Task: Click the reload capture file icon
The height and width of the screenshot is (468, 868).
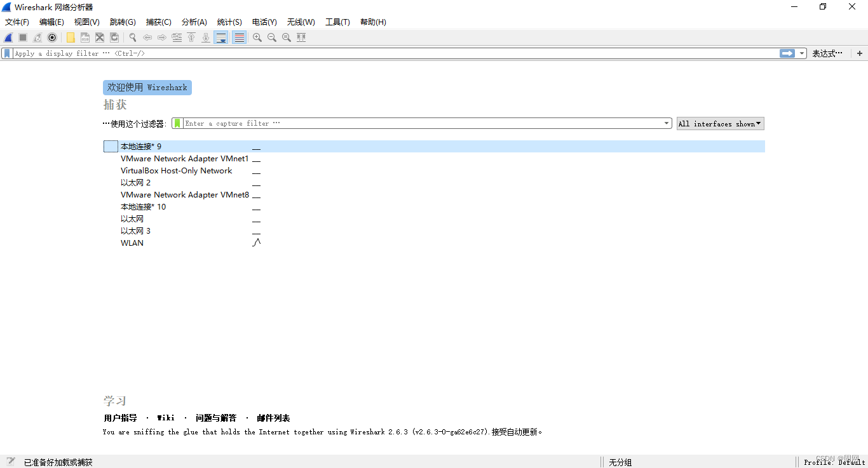Action: pos(114,37)
